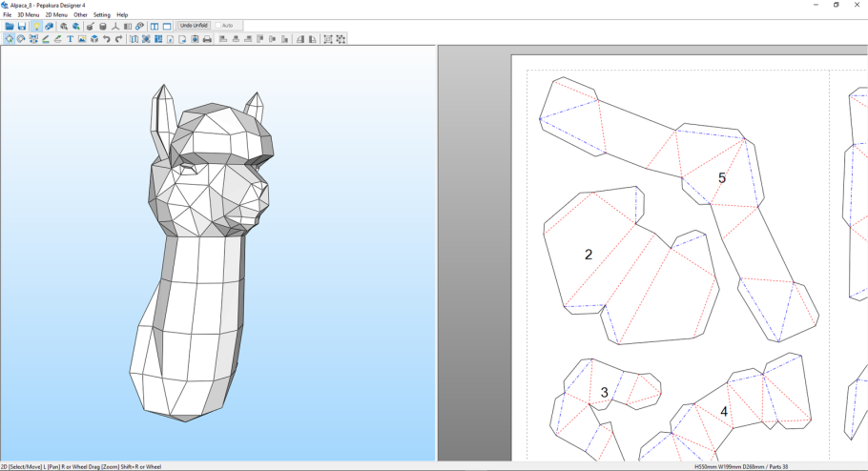This screenshot has height=471, width=868.
Task: Select the Insert Image tool icon
Action: pyautogui.click(x=82, y=39)
